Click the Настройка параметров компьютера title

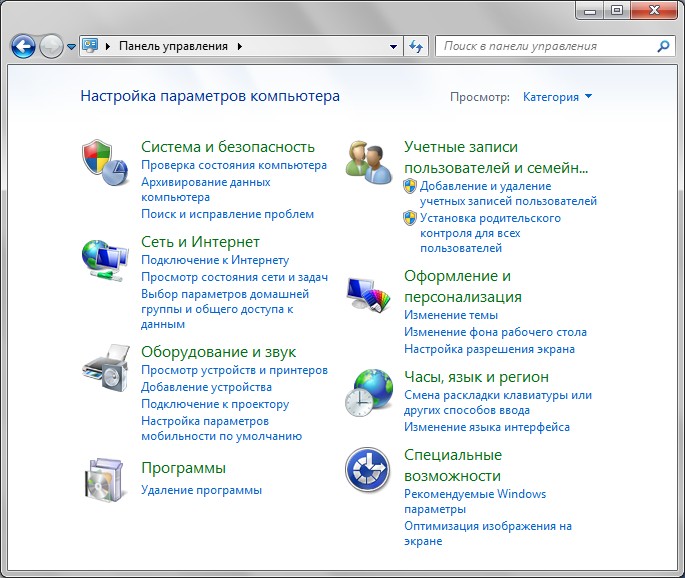tap(210, 96)
